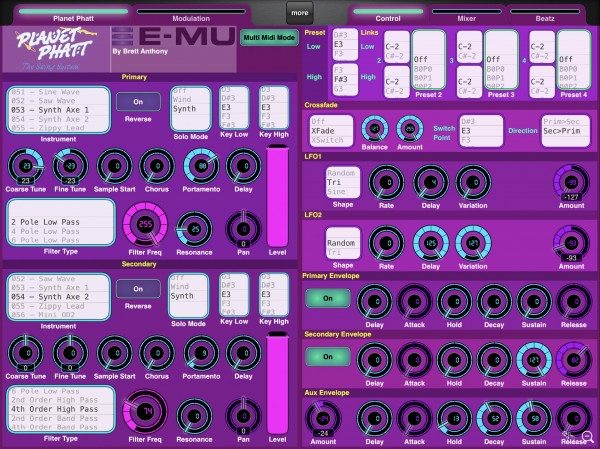600x449 pixels.
Task: Click the Aux Envelope Hold knob
Action: point(454,419)
